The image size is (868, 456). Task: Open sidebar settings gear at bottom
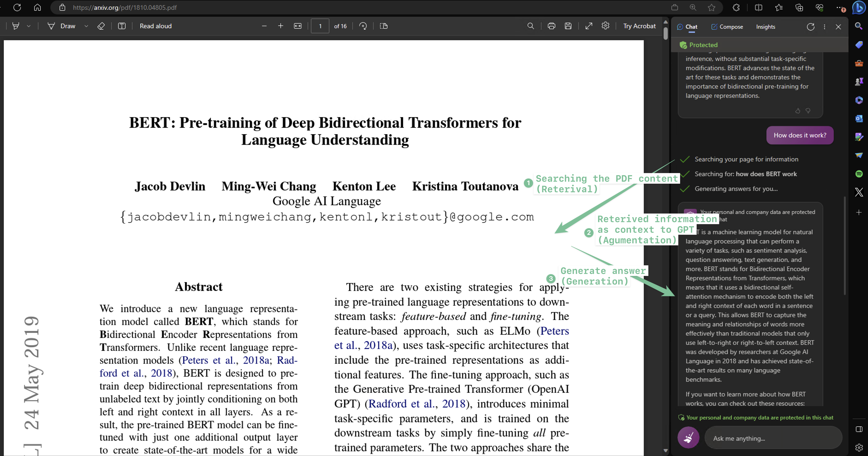[x=859, y=447]
